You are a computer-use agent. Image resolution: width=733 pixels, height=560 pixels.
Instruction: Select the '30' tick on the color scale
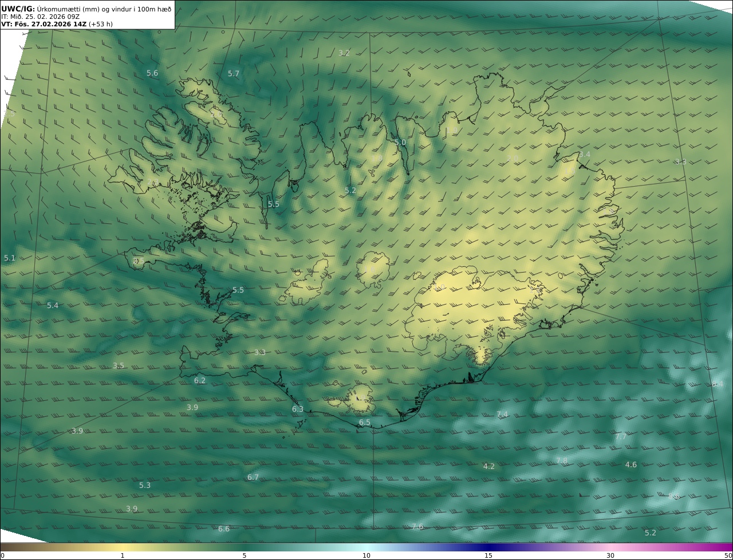click(610, 555)
